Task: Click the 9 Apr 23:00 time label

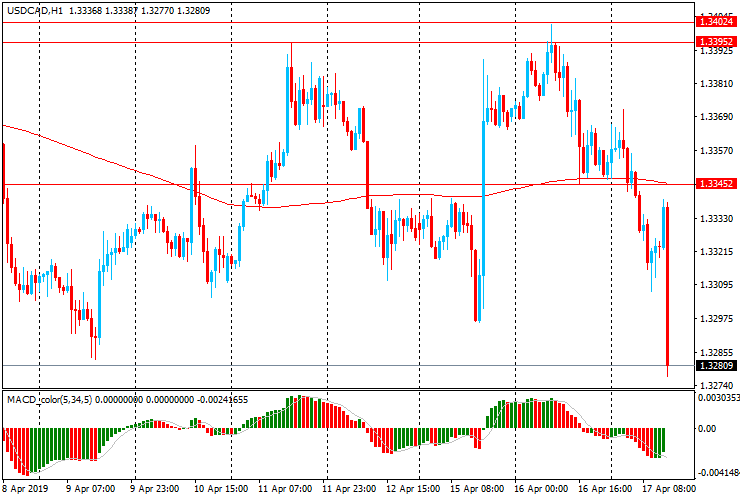Action: click(x=154, y=489)
